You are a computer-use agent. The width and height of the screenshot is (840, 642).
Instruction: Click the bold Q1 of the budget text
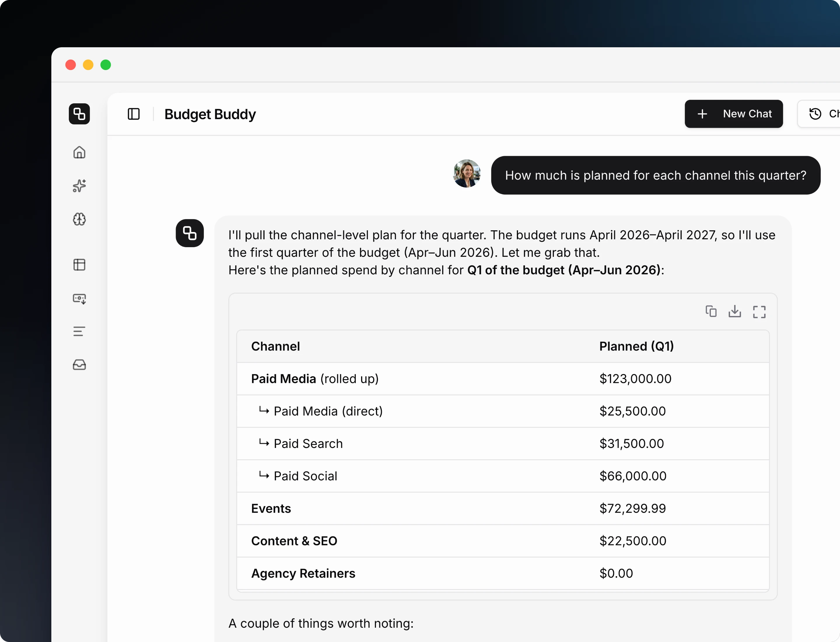564,270
